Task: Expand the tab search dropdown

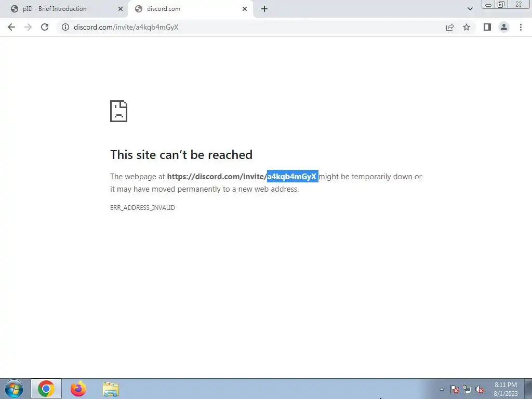Action: point(470,9)
